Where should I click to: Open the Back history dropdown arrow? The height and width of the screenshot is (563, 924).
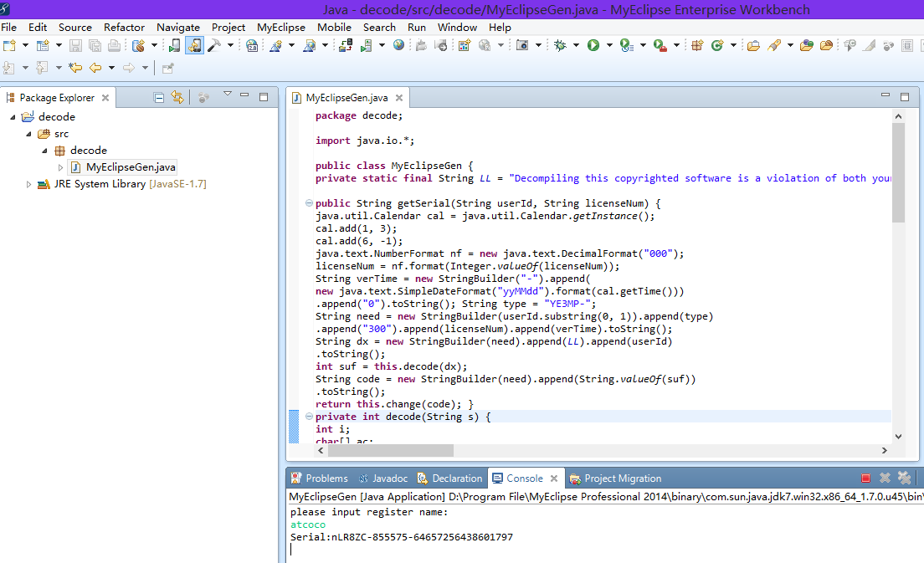[111, 68]
